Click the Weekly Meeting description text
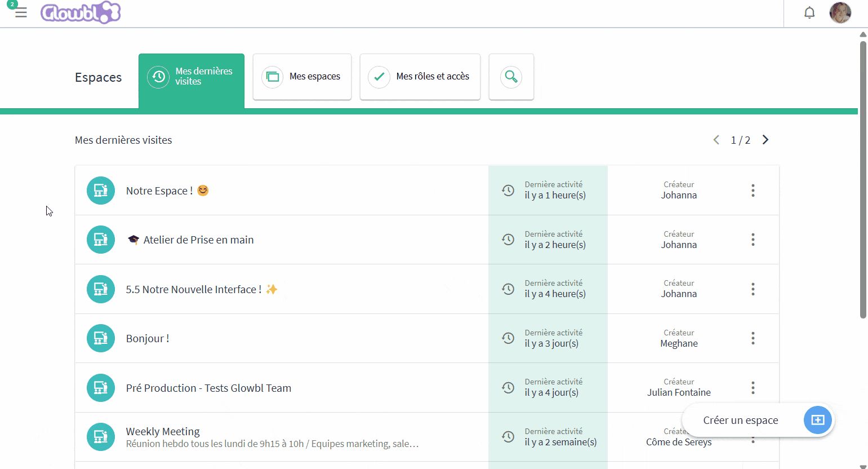Screen dimensions: 868x469 coord(273,444)
